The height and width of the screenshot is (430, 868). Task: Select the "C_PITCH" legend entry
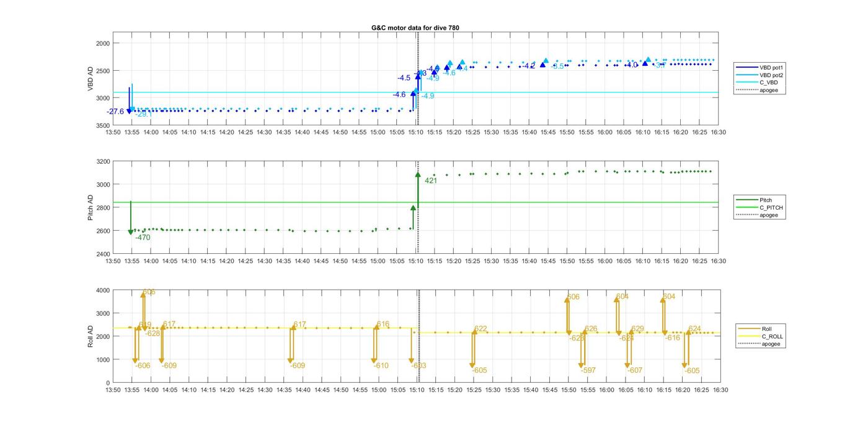(759, 208)
